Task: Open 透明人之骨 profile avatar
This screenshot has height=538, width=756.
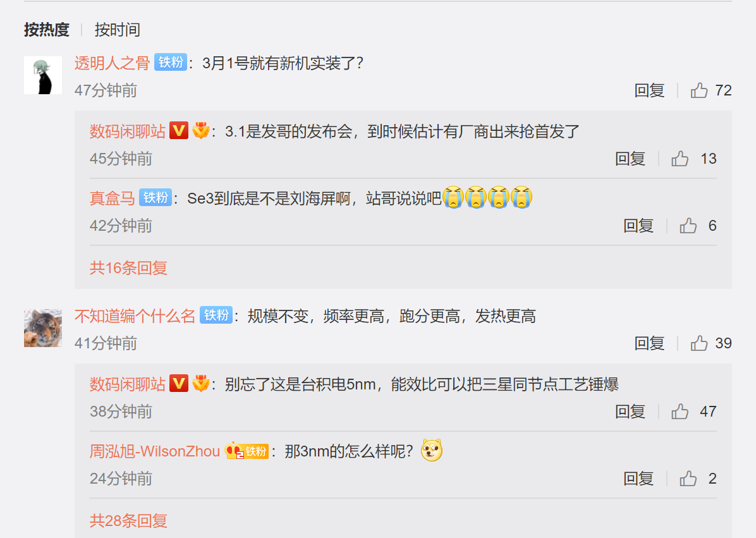Action: tap(43, 75)
